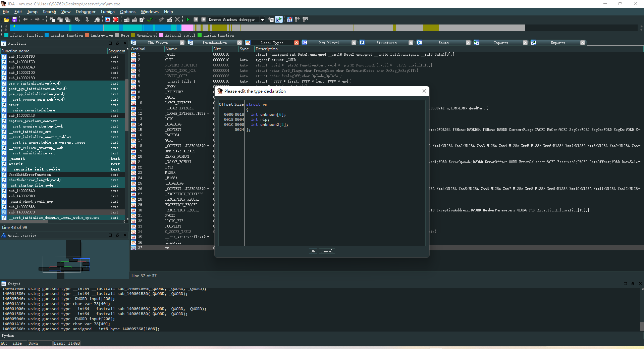
Task: Click the open file folder icon
Action: pos(6,20)
